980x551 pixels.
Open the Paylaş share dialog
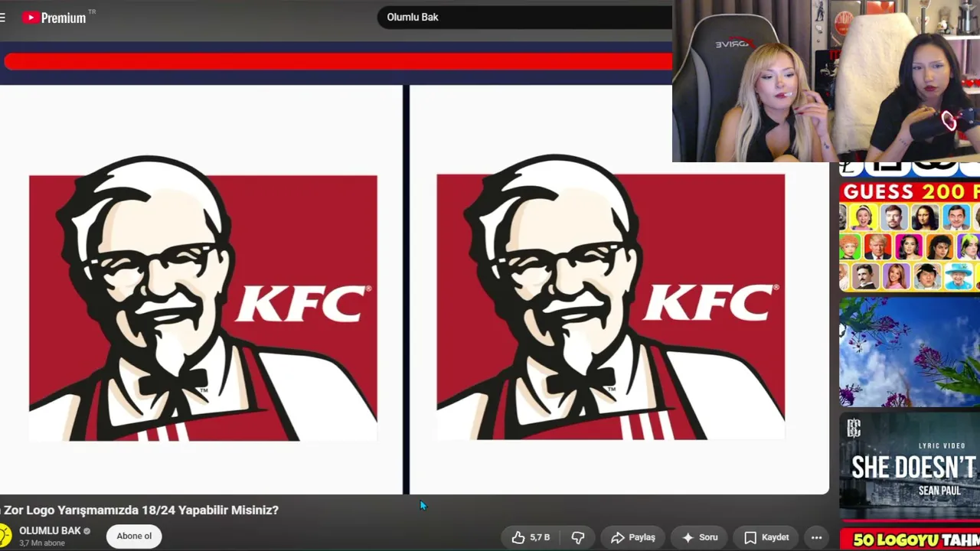point(633,537)
